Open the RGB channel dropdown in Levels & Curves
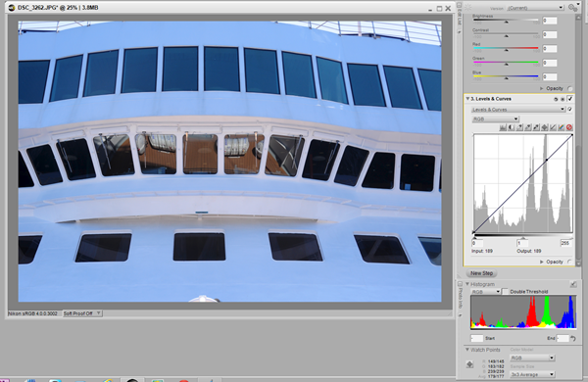Screen dimensions: 588x382 click(495, 119)
